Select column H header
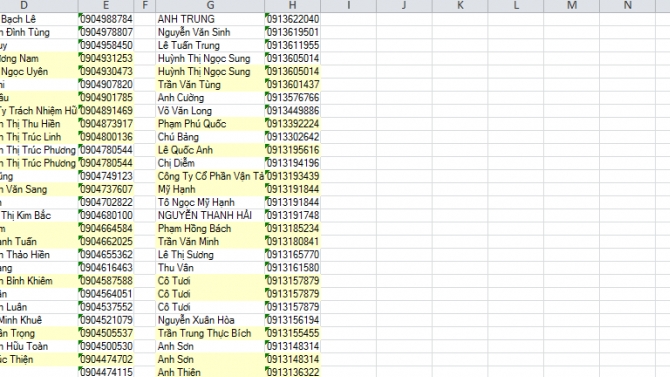 [x=292, y=6]
